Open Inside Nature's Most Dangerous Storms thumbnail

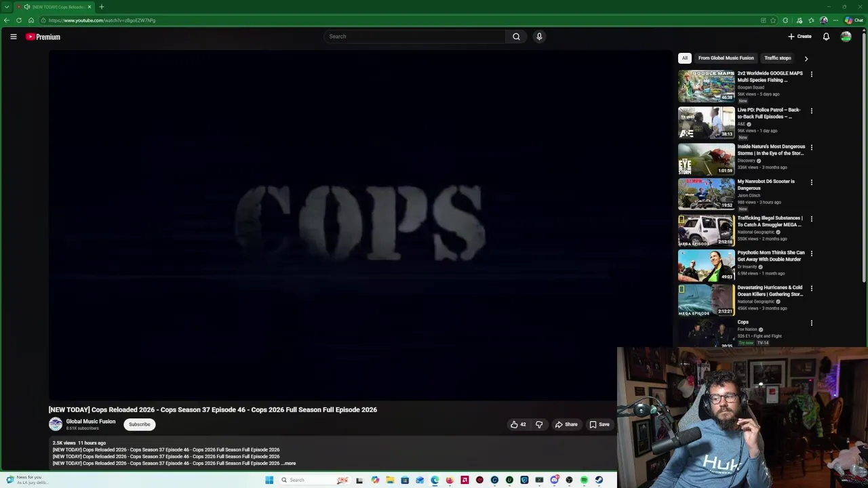click(x=706, y=159)
